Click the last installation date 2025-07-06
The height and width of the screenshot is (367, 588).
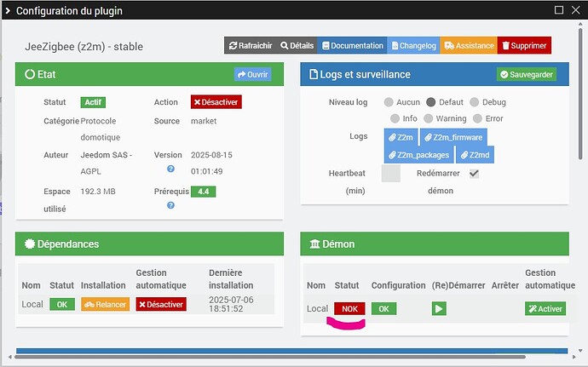[231, 300]
